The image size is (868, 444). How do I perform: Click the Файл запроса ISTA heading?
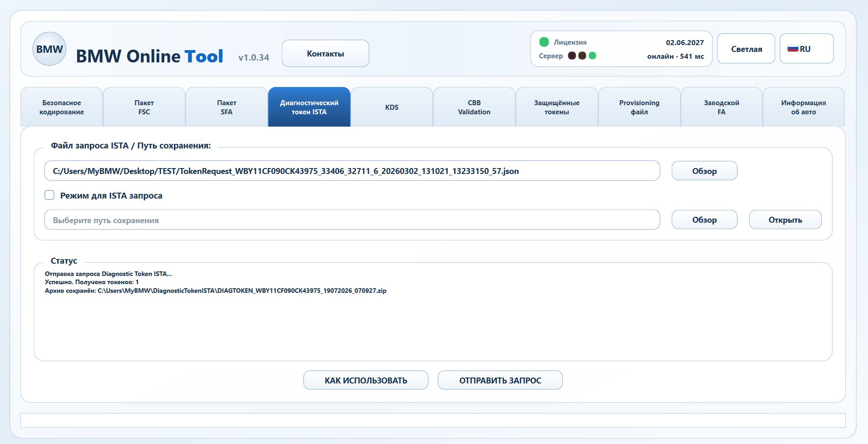click(131, 146)
